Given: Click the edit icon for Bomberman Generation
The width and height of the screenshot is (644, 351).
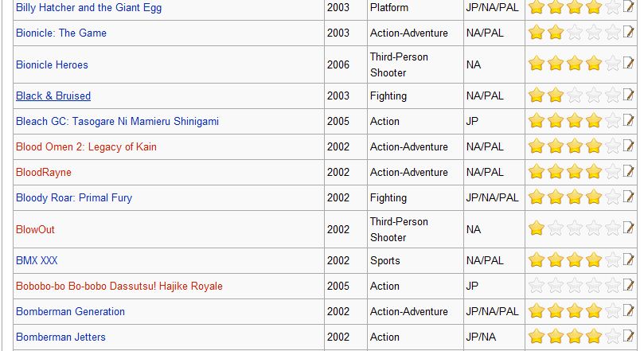Looking at the screenshot, I should (628, 310).
